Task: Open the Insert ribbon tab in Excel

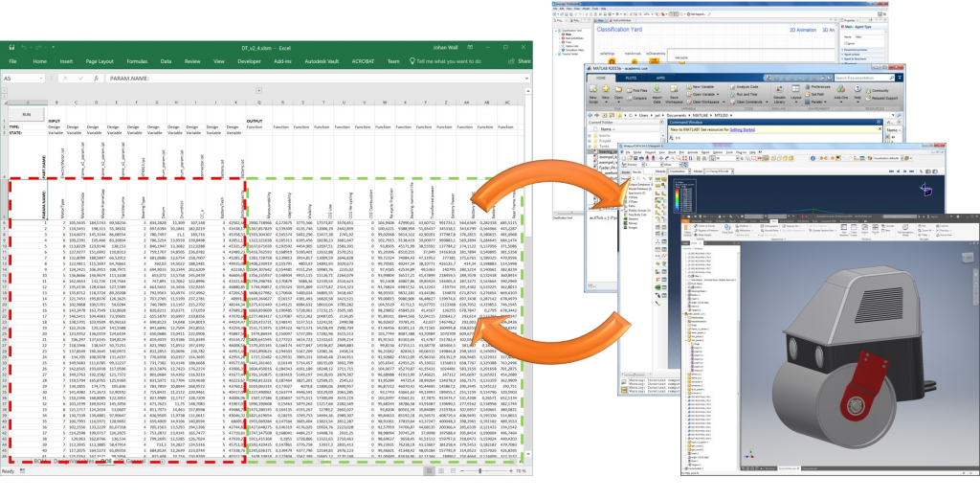Action: click(66, 61)
